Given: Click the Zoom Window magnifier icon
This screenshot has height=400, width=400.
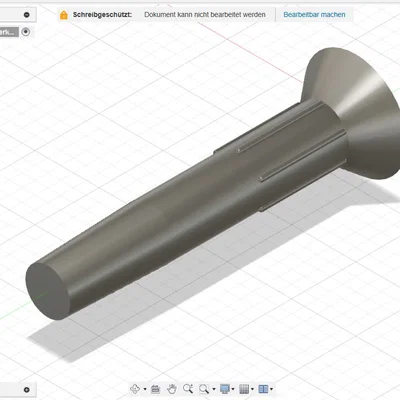Looking at the screenshot, I should click(204, 389).
